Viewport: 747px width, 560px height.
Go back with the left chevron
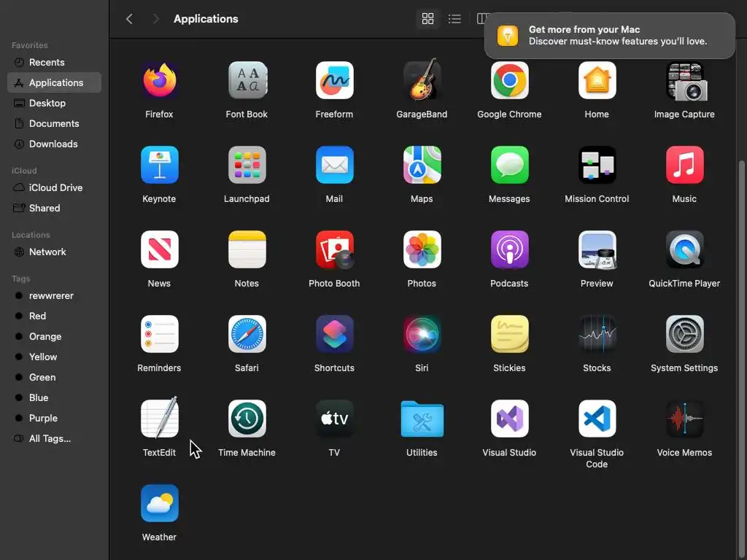tap(129, 18)
